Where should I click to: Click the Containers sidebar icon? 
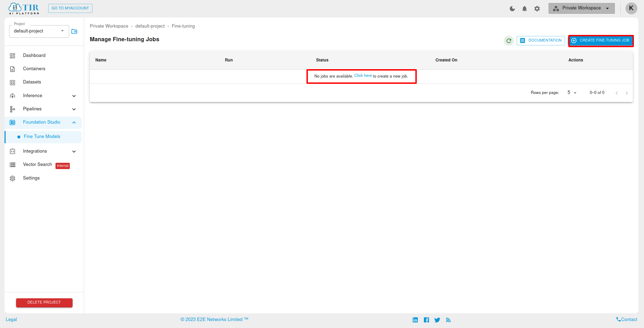[13, 69]
